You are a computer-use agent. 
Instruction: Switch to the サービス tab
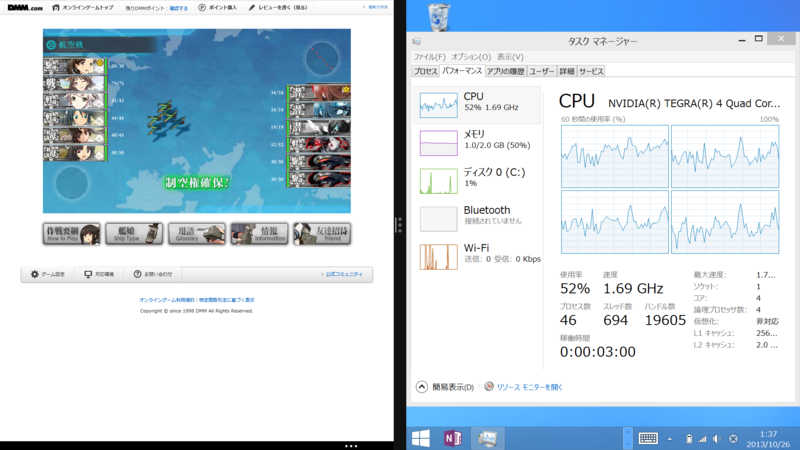point(591,71)
